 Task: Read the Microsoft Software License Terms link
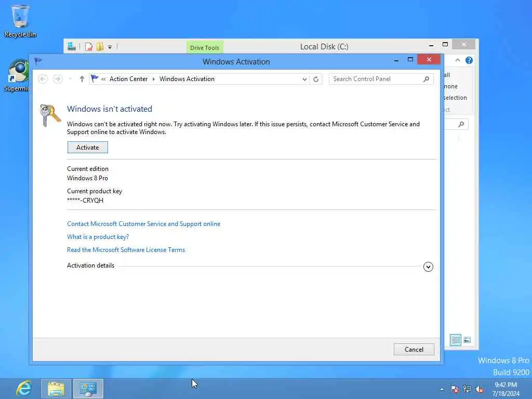tap(126, 250)
